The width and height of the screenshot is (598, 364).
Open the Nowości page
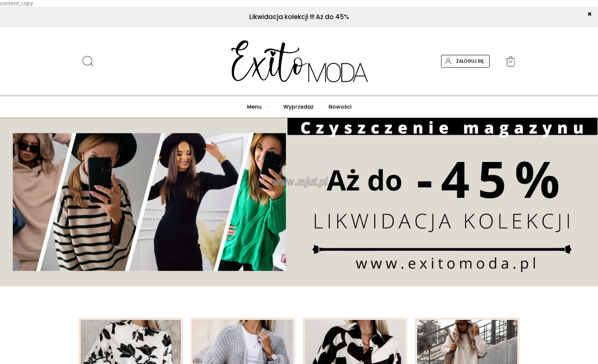pyautogui.click(x=340, y=107)
